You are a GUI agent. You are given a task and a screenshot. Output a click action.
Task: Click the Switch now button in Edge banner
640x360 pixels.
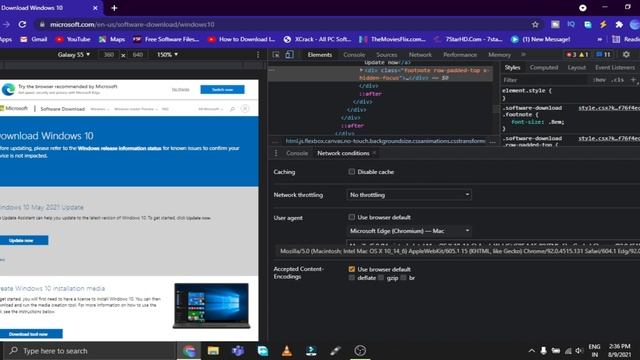(x=222, y=89)
